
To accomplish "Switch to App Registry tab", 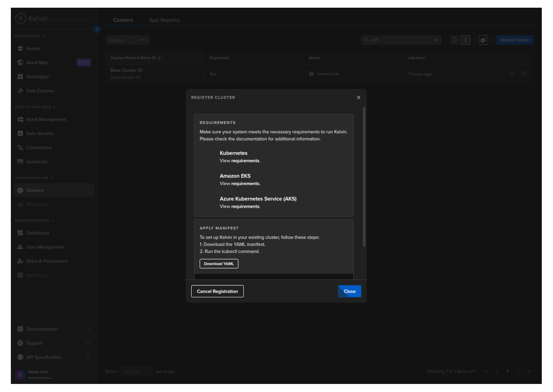I will pyautogui.click(x=164, y=20).
